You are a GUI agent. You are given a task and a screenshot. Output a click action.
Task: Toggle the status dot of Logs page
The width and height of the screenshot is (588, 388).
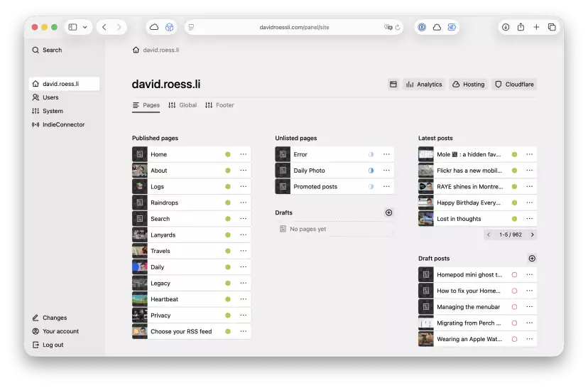click(x=228, y=186)
